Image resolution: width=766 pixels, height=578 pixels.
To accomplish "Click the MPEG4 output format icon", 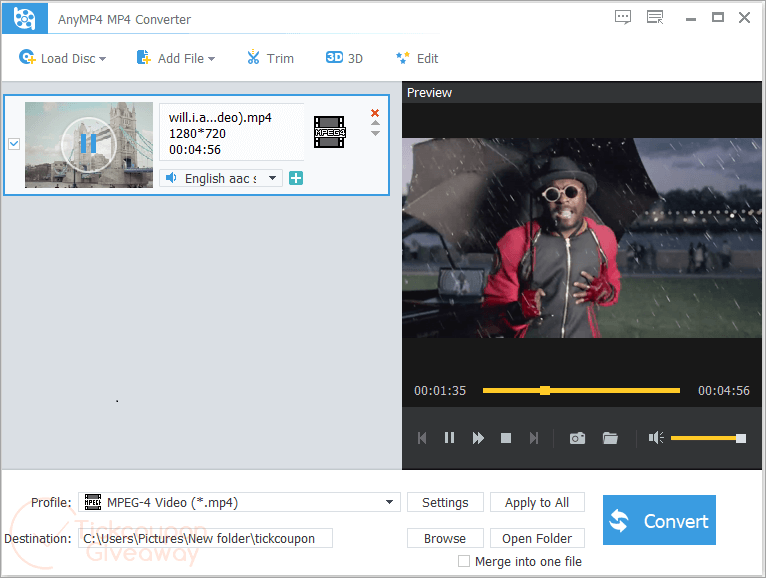I will click(x=329, y=132).
